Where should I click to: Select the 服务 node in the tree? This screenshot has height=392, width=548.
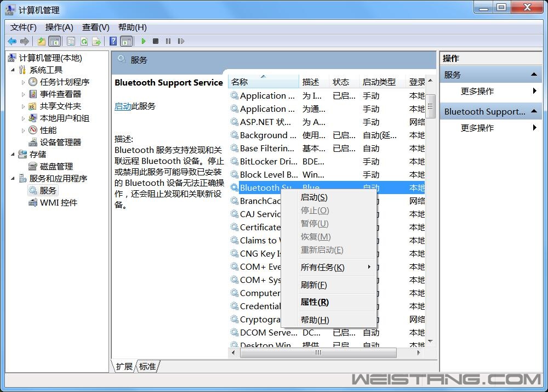(x=48, y=191)
